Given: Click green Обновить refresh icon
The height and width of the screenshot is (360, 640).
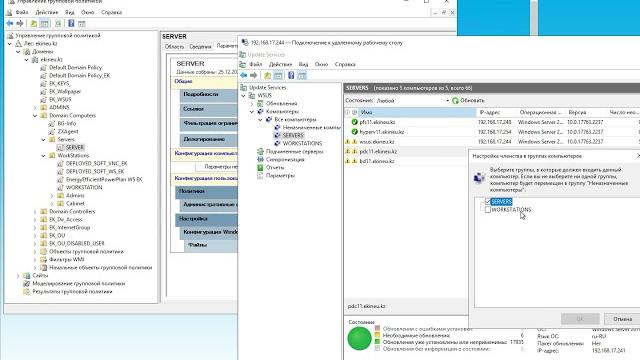Looking at the screenshot, I should [x=456, y=100].
